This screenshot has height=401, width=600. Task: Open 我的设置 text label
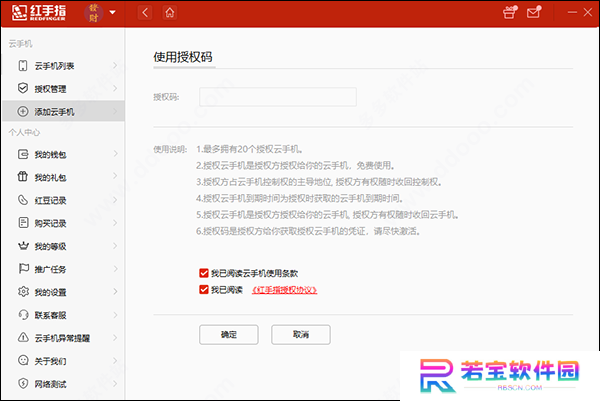coord(51,292)
